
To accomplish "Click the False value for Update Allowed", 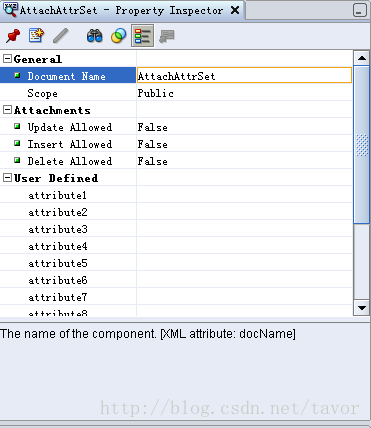I will tap(153, 127).
